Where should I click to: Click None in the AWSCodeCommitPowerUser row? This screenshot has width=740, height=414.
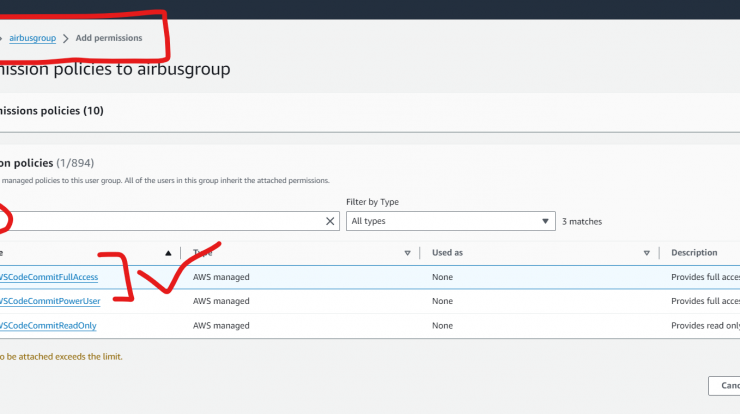[x=442, y=301]
